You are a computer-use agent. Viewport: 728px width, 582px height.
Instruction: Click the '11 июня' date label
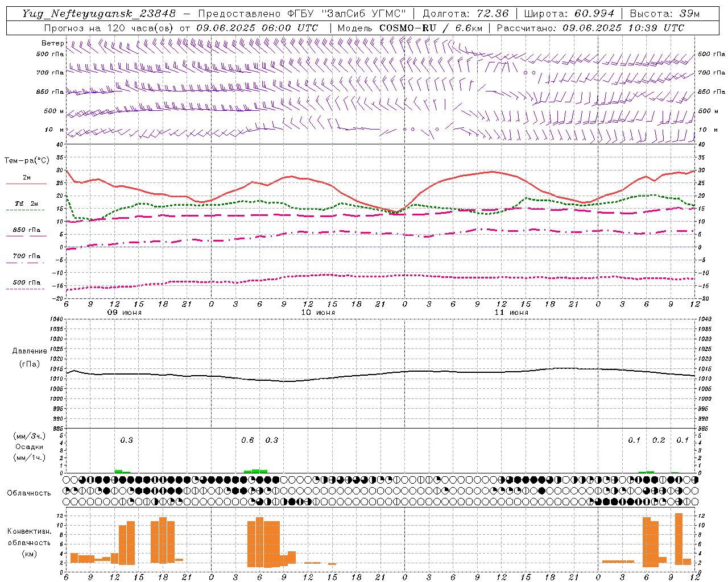tap(511, 313)
